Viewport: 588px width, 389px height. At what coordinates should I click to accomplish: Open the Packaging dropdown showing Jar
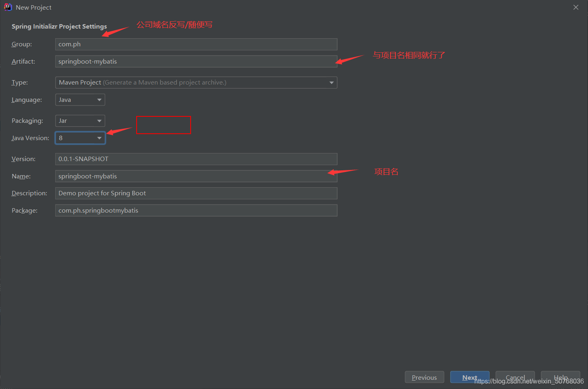[x=80, y=121]
